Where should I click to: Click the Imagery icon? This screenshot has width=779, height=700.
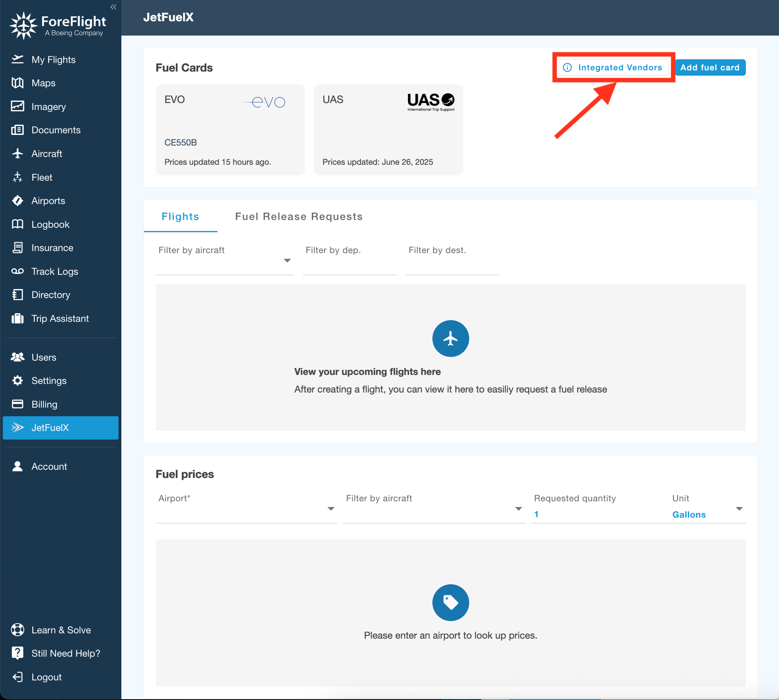click(x=18, y=106)
